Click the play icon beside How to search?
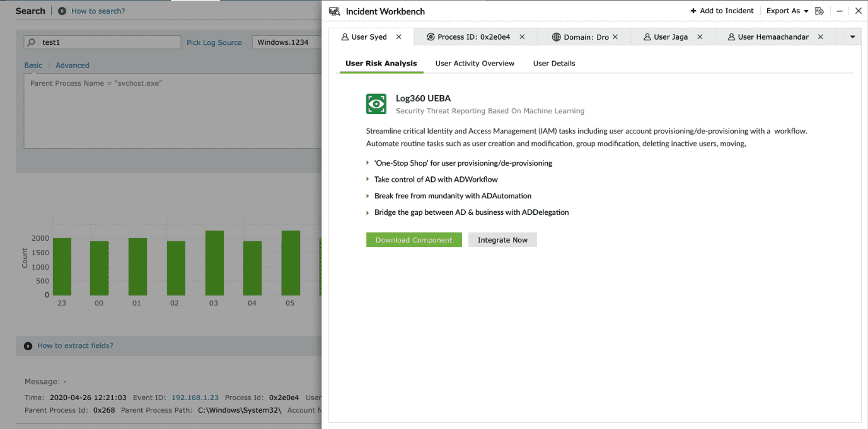This screenshot has height=429, width=868. tap(62, 11)
